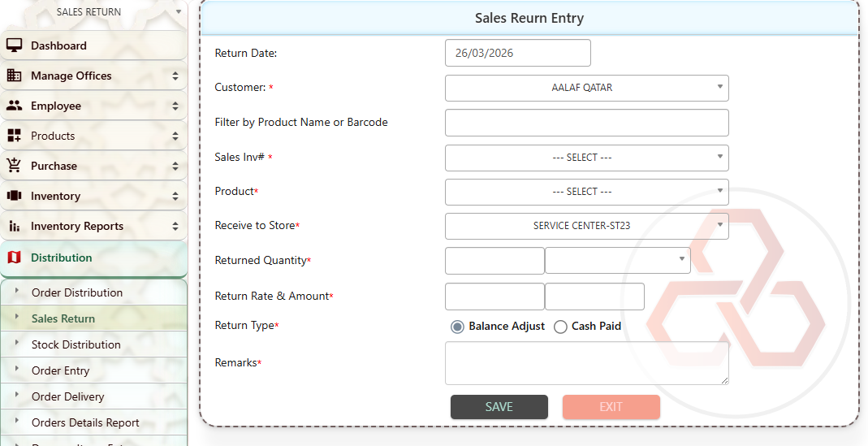868x446 pixels.
Task: Click the Distribution map icon
Action: click(x=14, y=258)
